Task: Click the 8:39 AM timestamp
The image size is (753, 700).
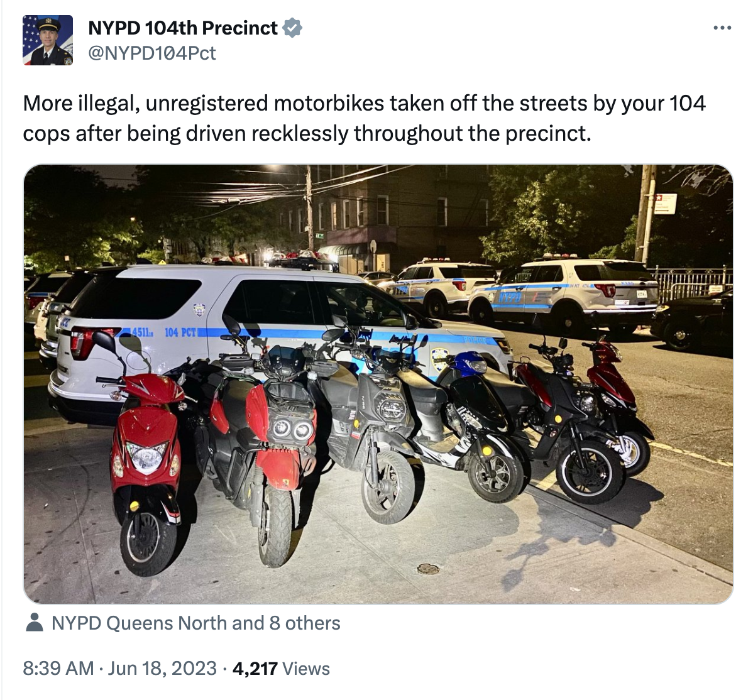Action: [x=58, y=669]
